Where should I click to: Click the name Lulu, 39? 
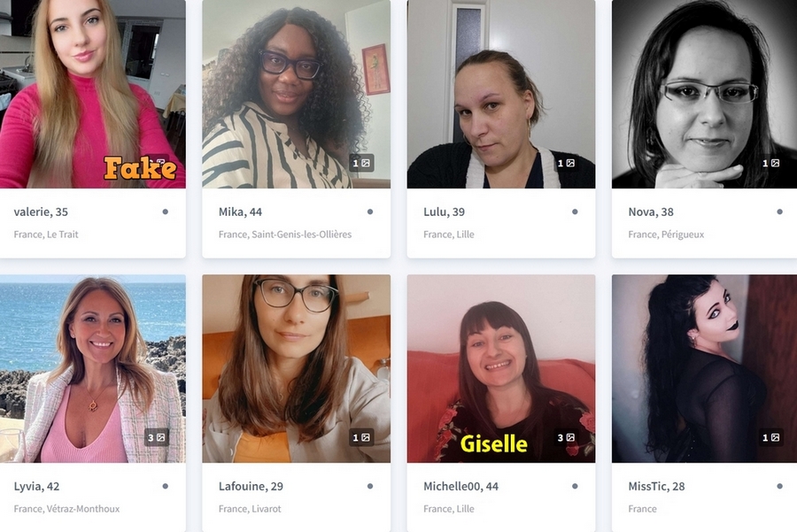[x=444, y=212]
